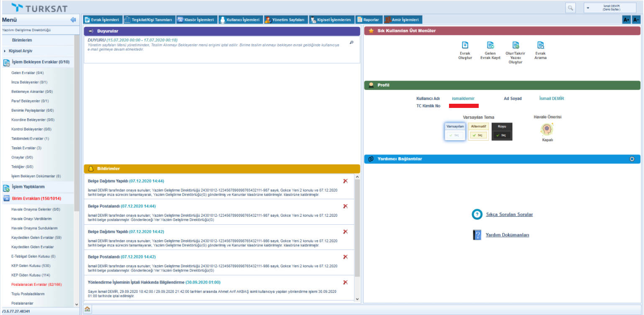Collapse the Menü sidebar with arrow icon

(73, 20)
